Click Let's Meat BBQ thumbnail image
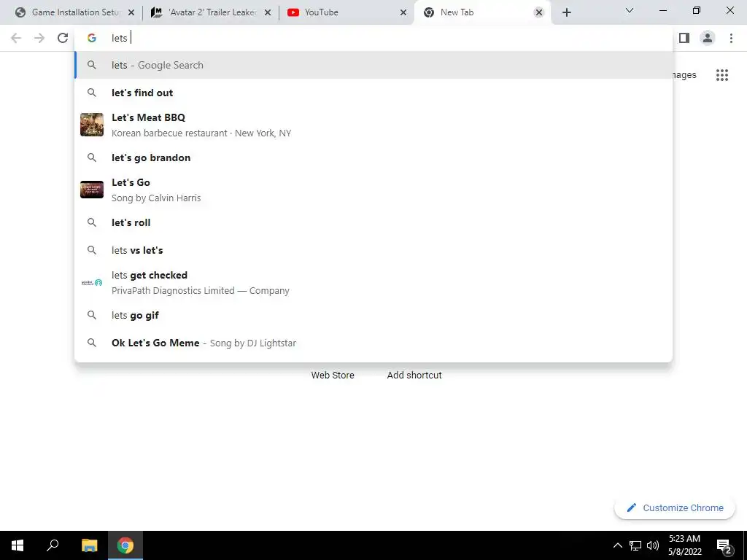This screenshot has height=560, width=747. pyautogui.click(x=91, y=125)
